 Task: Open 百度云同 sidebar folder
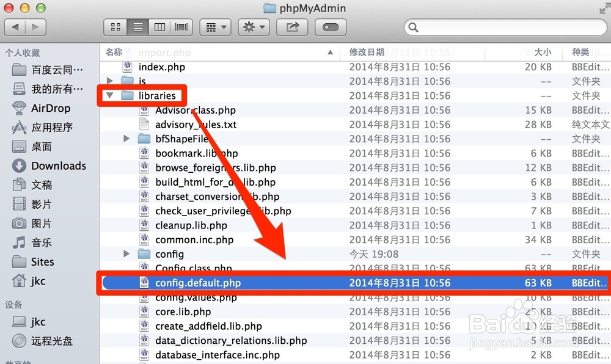coord(48,70)
